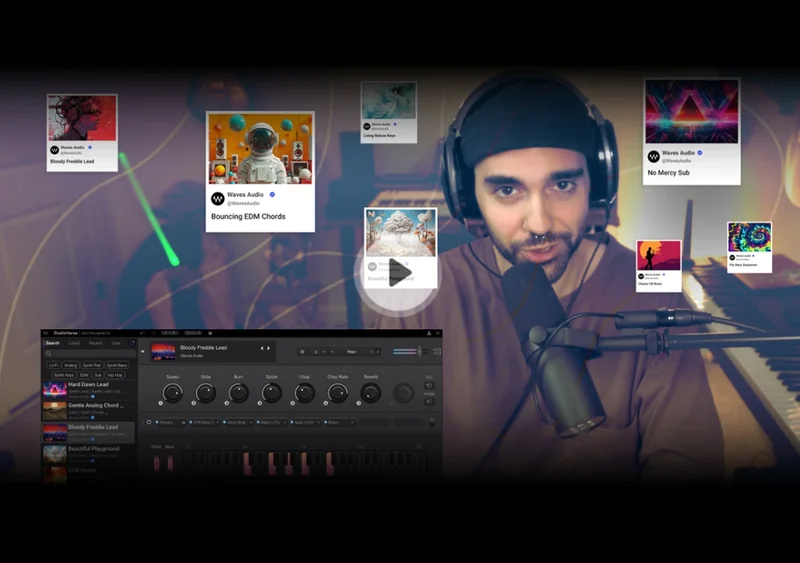The width and height of the screenshot is (800, 563).
Task: Click the Sizzle knob
Action: tap(271, 393)
